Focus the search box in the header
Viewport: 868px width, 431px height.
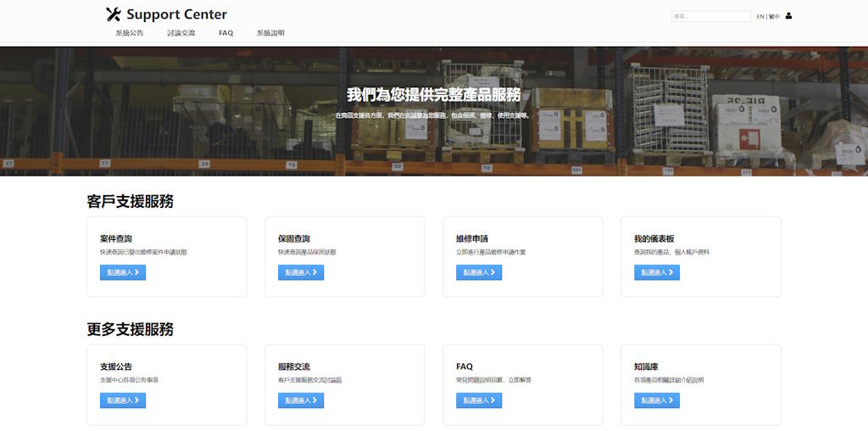[x=711, y=17]
